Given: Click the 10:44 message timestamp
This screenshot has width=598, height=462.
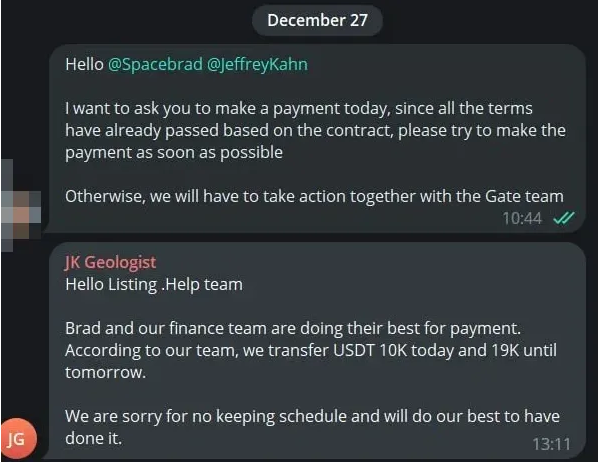Looking at the screenshot, I should tap(522, 219).
